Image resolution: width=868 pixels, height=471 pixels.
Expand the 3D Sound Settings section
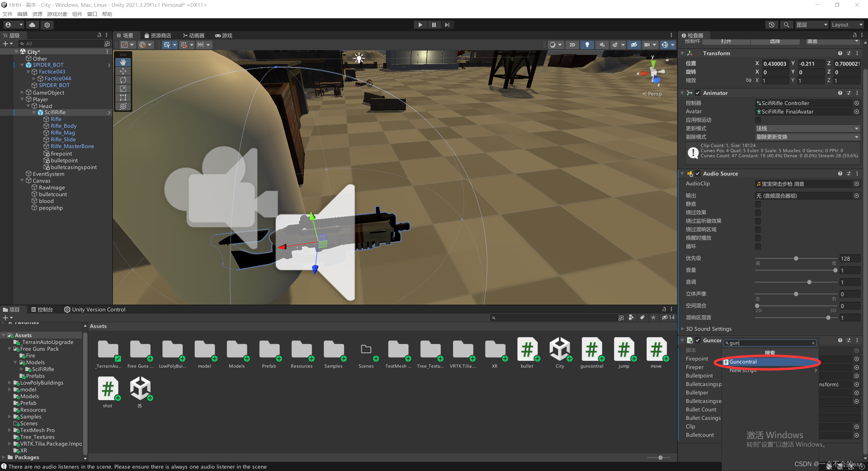coord(683,329)
